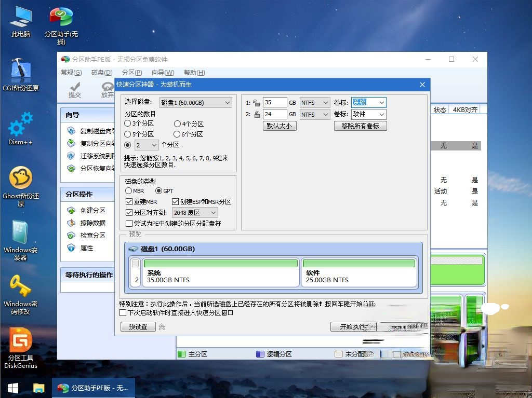Click the 迁移系统 icon in sidebar
Viewport: 532px width, 398px height.
pos(71,156)
